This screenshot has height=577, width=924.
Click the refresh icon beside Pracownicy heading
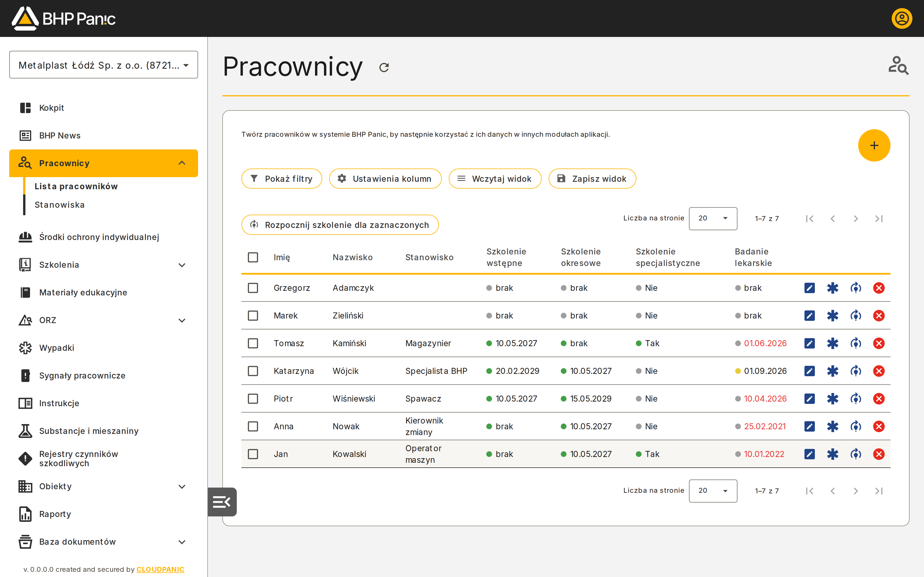[384, 67]
